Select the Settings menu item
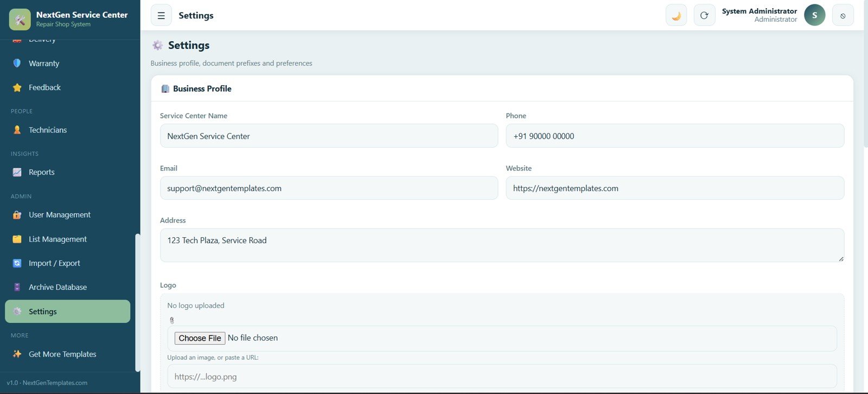 click(x=67, y=312)
